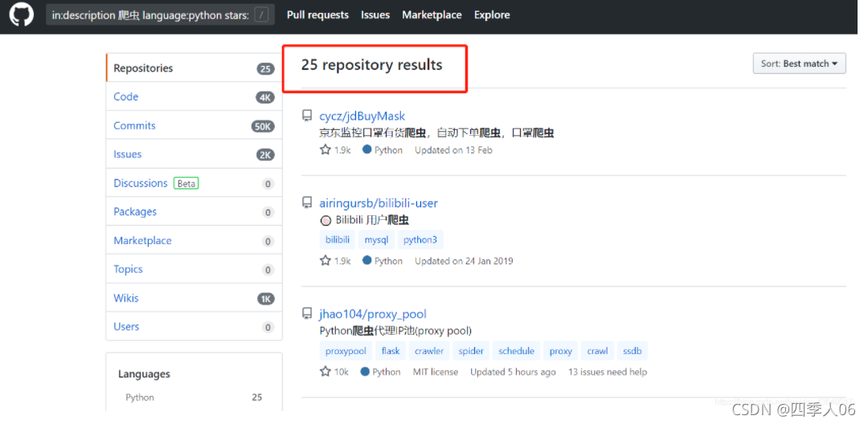Click Updated on 13 Feb text
The image size is (868, 424).
[x=453, y=150]
